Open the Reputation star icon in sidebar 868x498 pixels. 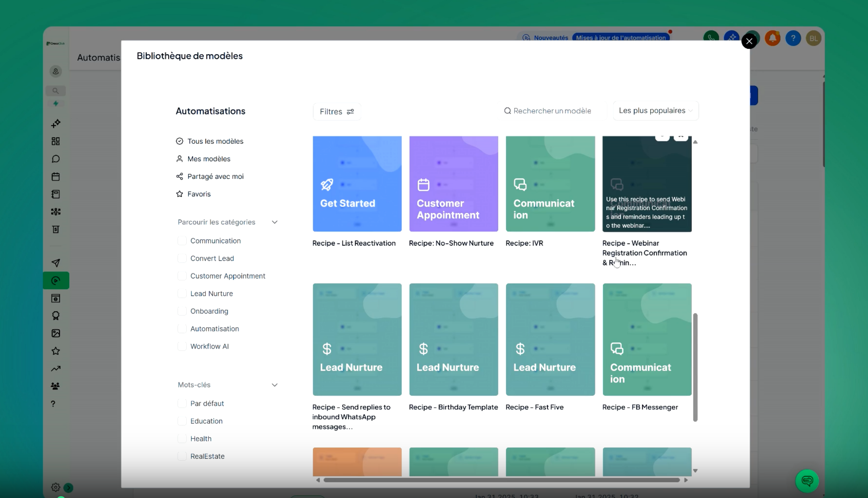56,351
